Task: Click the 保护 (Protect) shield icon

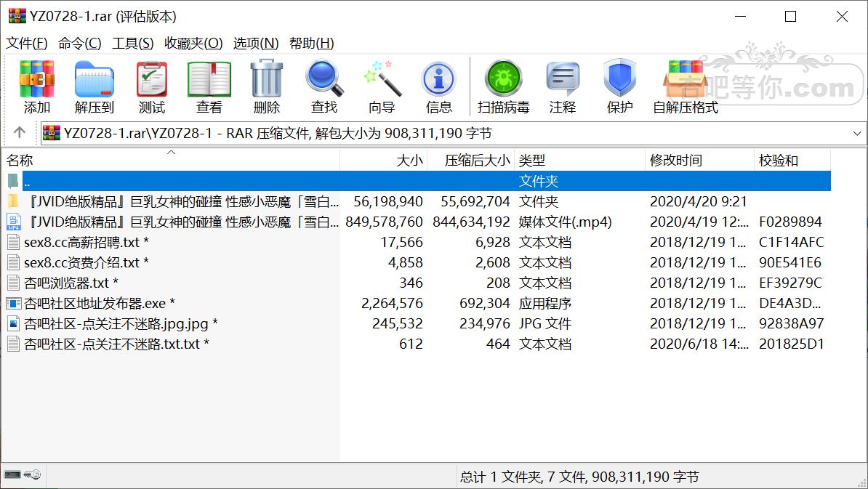Action: pyautogui.click(x=620, y=79)
